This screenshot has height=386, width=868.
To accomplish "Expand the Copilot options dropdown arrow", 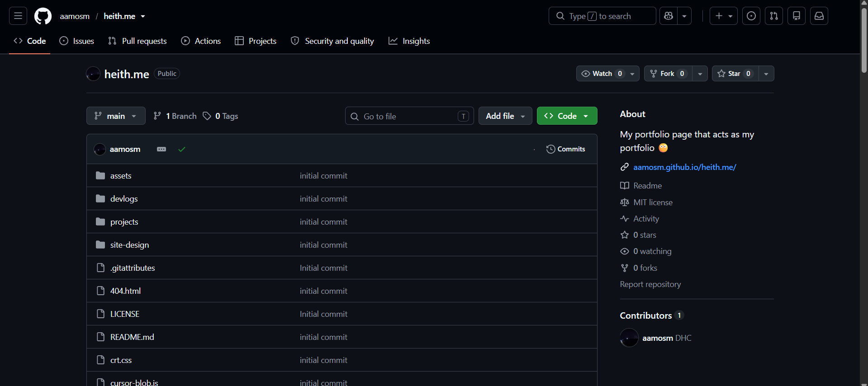I will [x=684, y=16].
